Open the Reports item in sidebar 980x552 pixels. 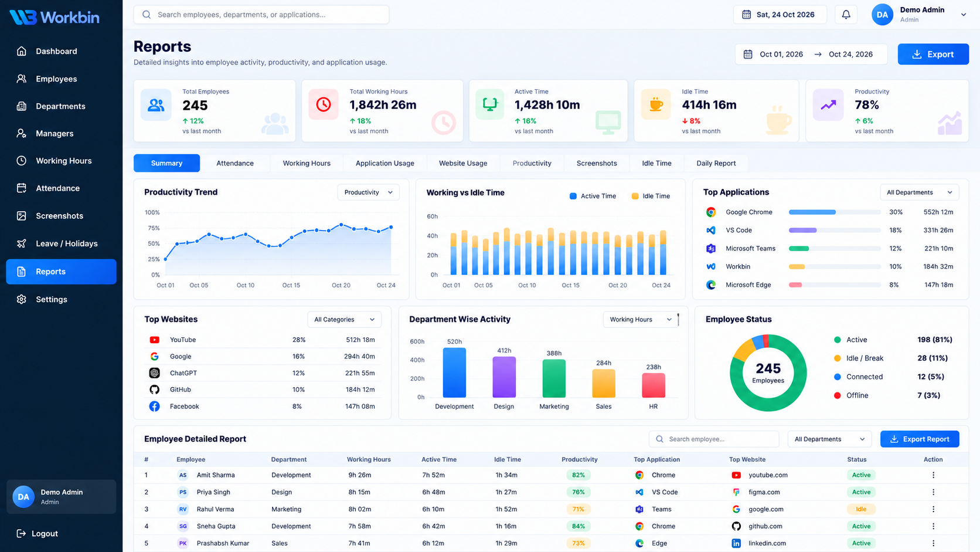pyautogui.click(x=61, y=272)
